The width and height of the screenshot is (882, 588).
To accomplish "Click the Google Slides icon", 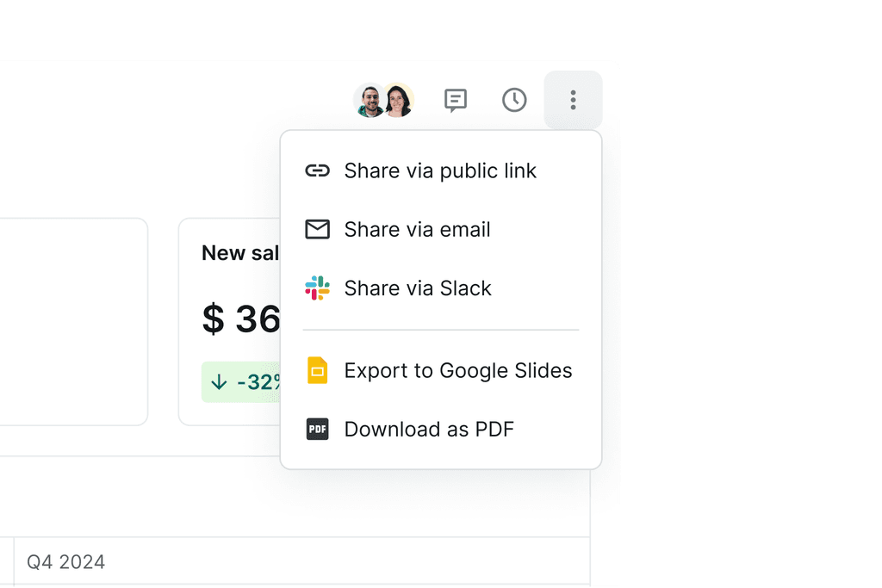I will 318,370.
